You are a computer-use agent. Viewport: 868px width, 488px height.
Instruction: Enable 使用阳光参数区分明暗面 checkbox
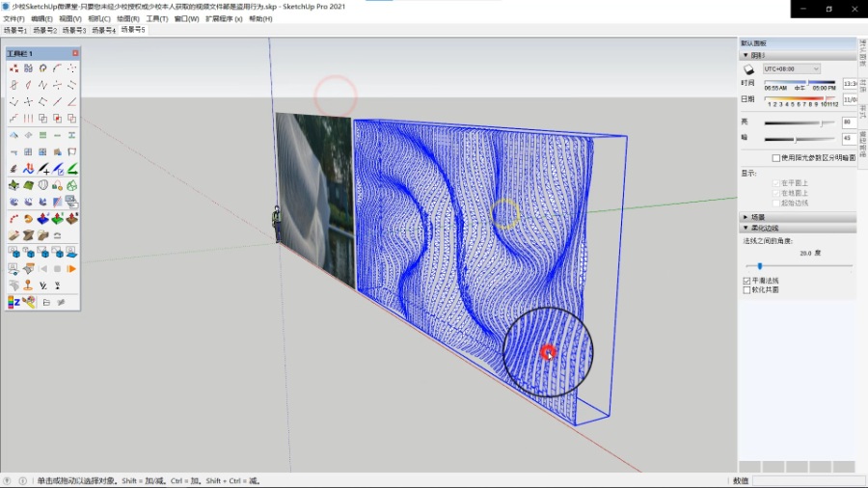coord(776,158)
